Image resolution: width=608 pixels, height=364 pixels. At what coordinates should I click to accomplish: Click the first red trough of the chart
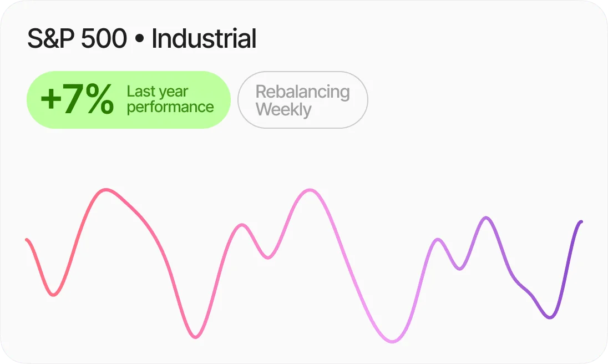[53, 295]
